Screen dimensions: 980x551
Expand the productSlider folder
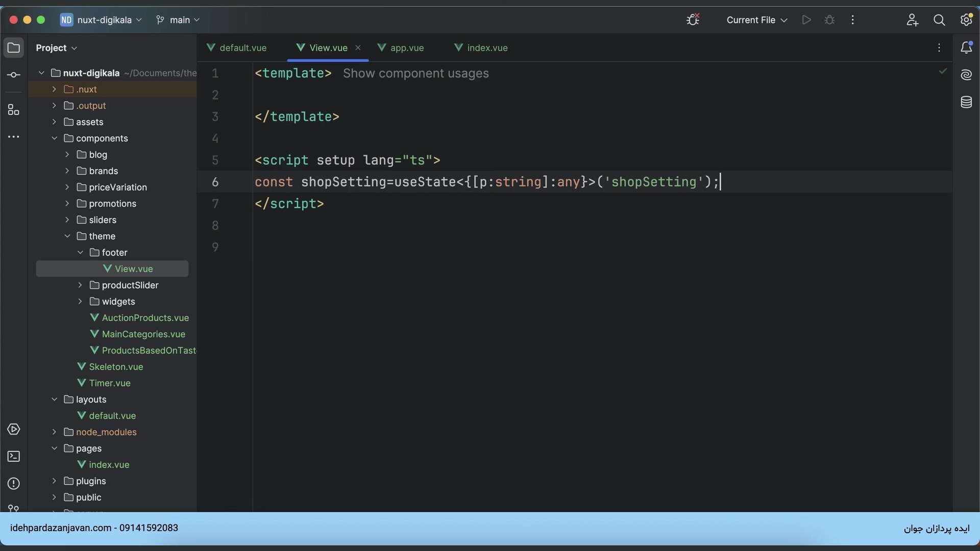click(x=80, y=285)
